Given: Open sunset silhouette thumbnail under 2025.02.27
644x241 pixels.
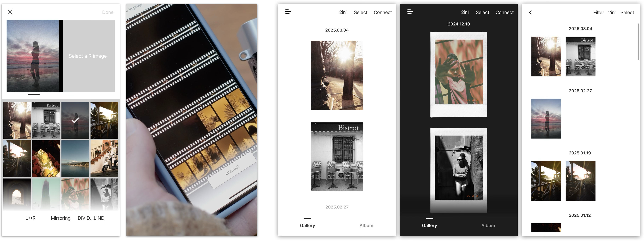Looking at the screenshot, I should click(x=546, y=119).
